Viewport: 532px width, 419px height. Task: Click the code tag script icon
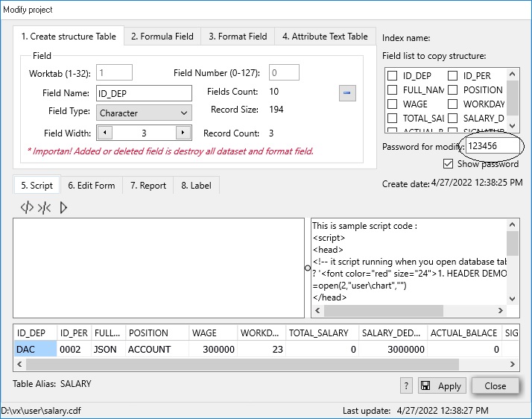[27, 207]
